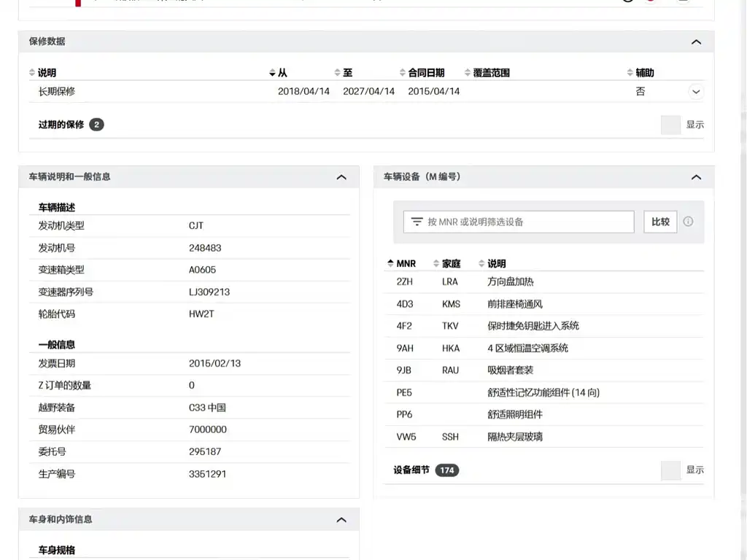Click the equipment filter input field

coord(519,222)
